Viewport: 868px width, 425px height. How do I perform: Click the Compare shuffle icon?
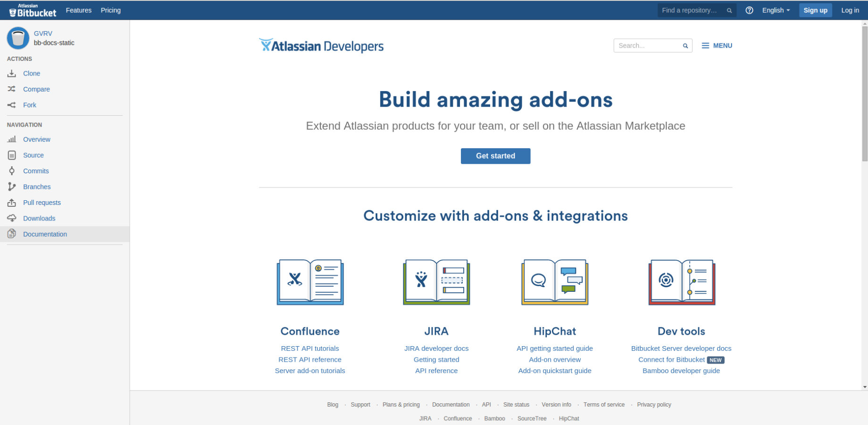12,89
